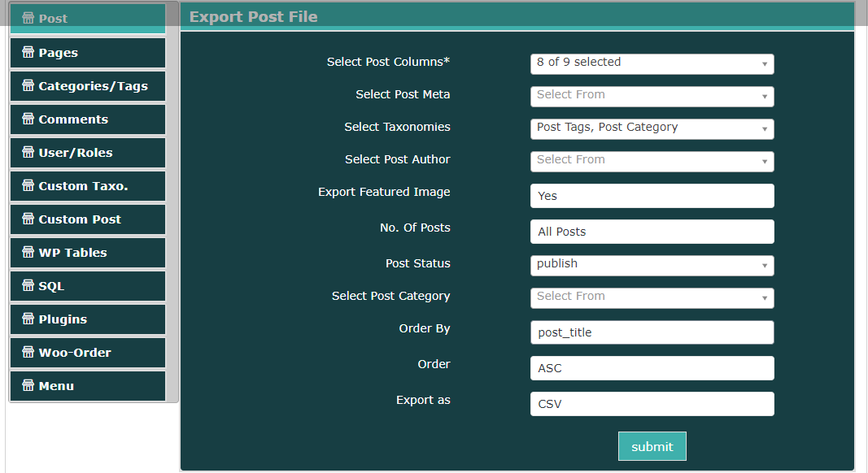Click the Order By field showing post_title
The width and height of the screenshot is (868, 473).
coord(652,332)
